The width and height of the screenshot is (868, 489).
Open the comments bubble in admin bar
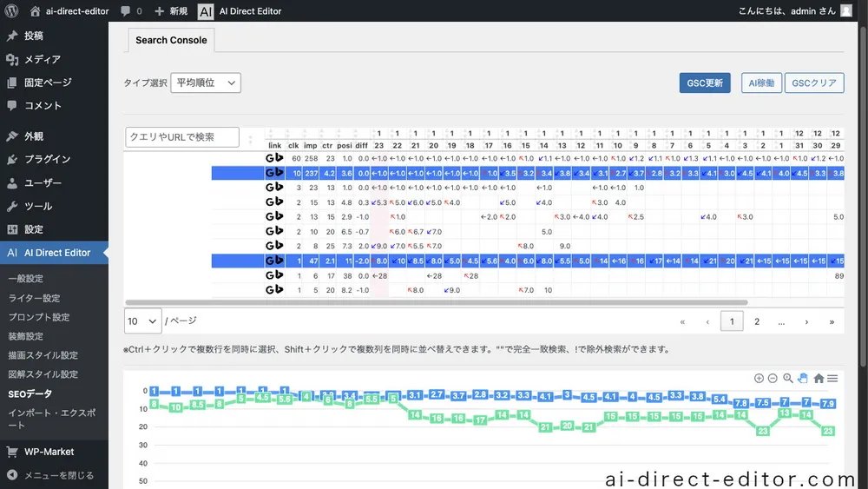(126, 11)
